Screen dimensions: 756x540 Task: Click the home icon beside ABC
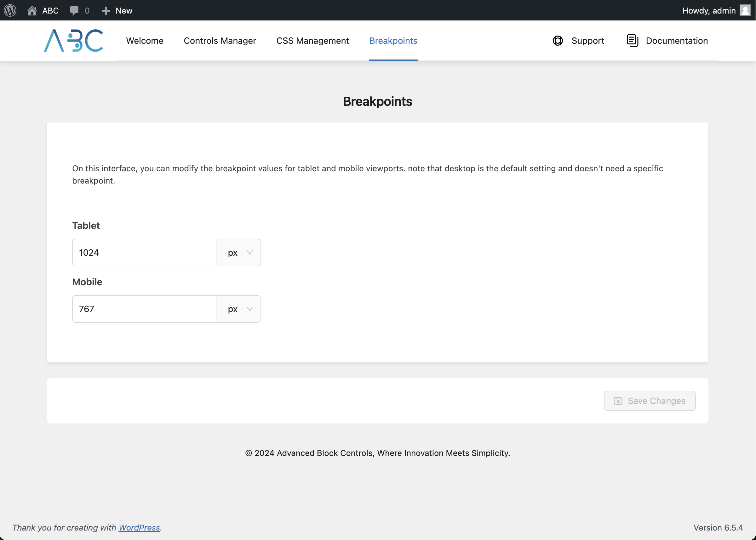click(x=32, y=11)
